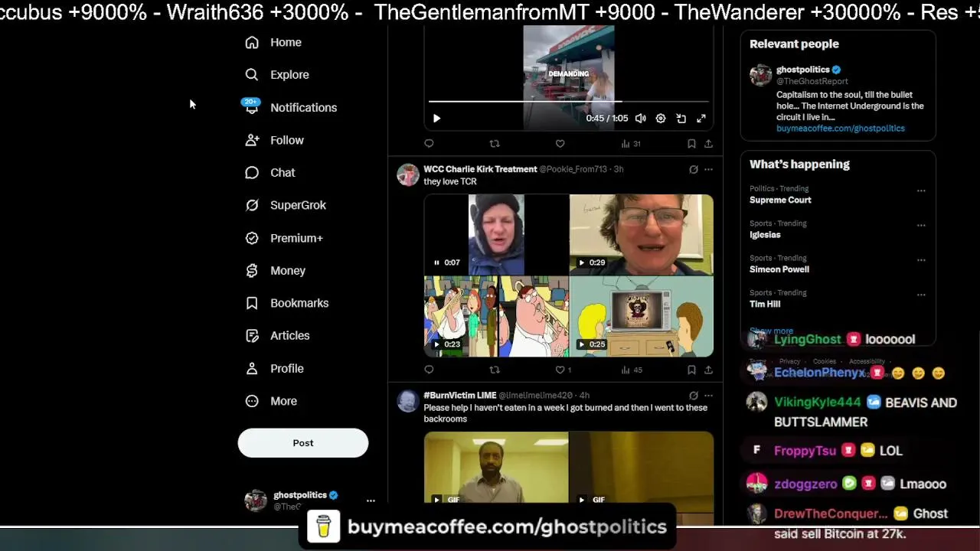Go to the Profile page

(274, 368)
